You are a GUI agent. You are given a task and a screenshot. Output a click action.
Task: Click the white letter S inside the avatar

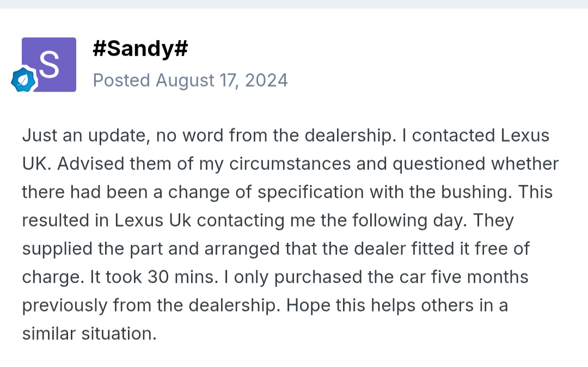49,64
